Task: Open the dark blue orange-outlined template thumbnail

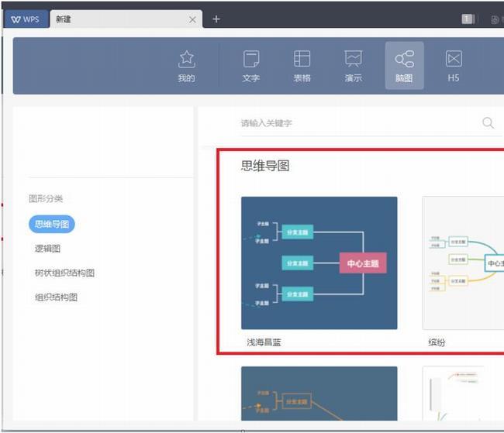Action: (319, 393)
